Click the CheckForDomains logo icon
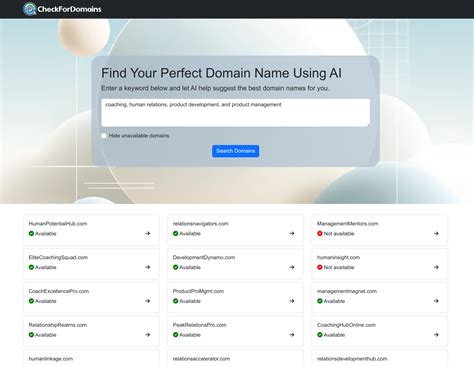Viewport: 474px width, 366px height. click(x=30, y=9)
